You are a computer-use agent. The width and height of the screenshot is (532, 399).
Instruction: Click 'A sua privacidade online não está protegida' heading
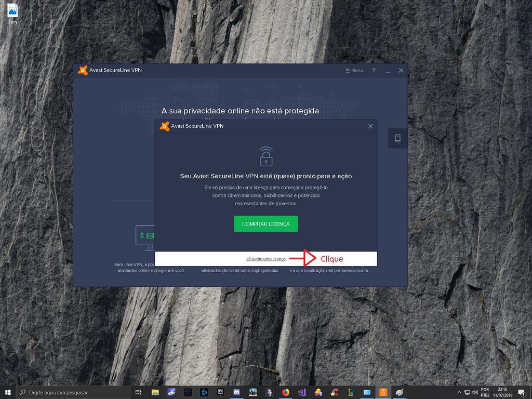240,111
